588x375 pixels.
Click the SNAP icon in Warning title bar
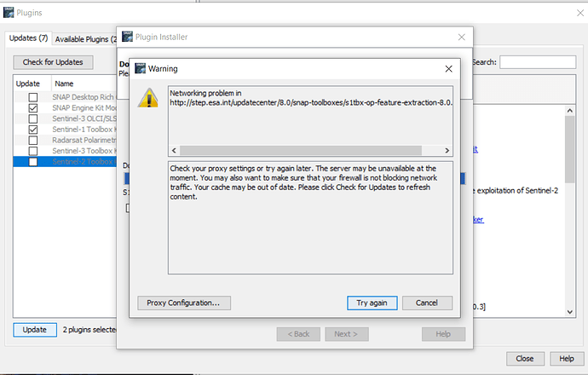click(140, 68)
